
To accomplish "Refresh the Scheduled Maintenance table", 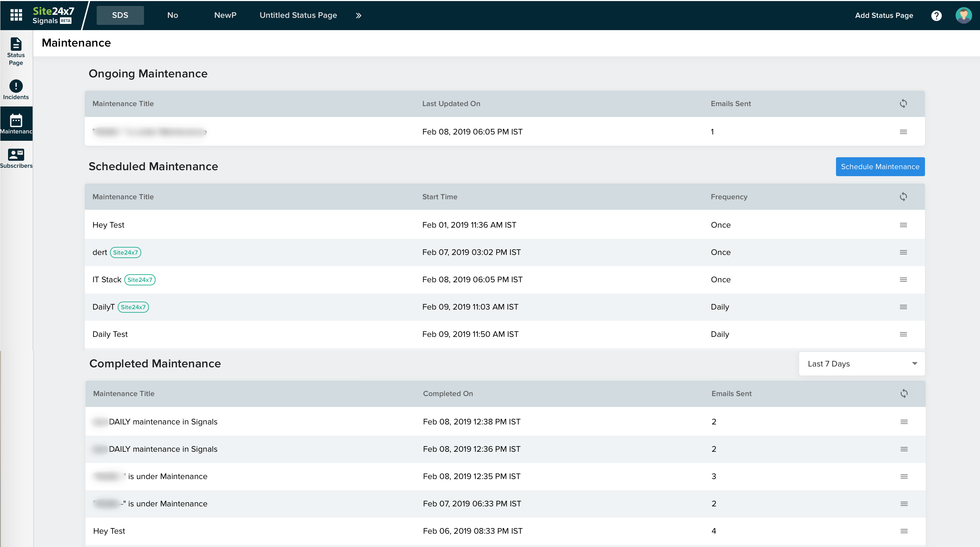I will click(x=904, y=196).
